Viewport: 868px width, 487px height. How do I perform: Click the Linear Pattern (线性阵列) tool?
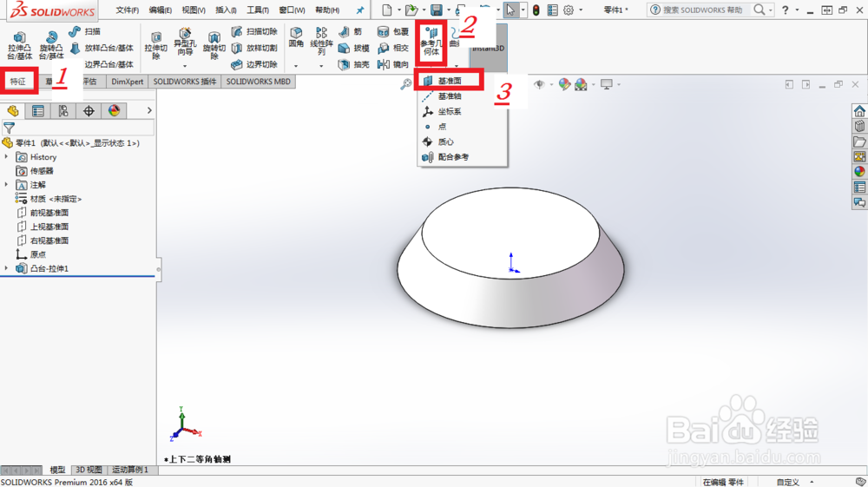(321, 42)
